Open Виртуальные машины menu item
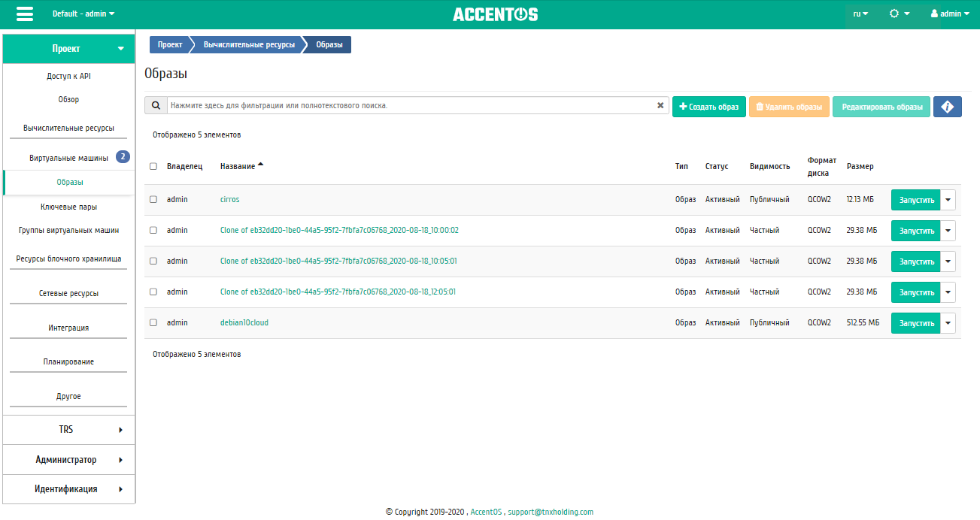Image resolution: width=980 pixels, height=520 pixels. click(68, 158)
